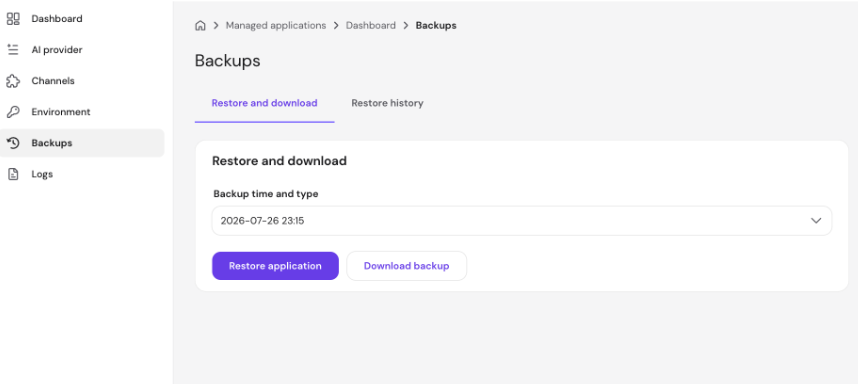Viewport: 858px width, 384px height.
Task: Open the Logs sidebar label
Action: pyautogui.click(x=42, y=174)
